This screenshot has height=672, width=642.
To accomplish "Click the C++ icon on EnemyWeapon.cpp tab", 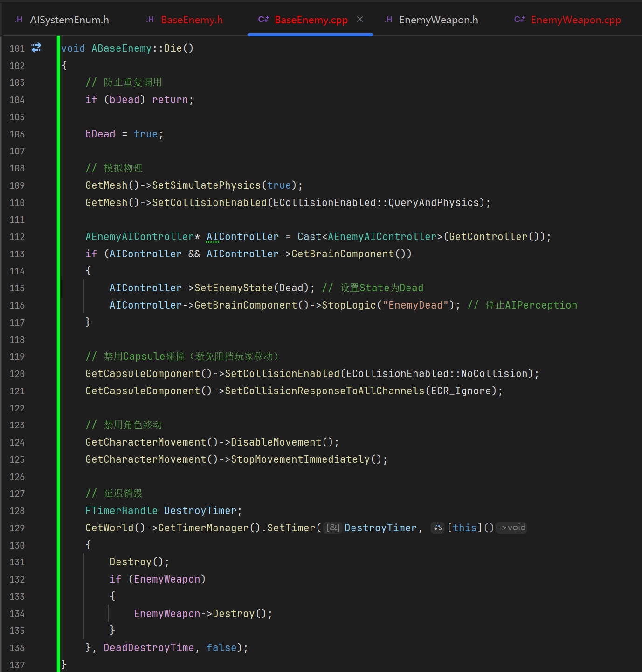I will click(x=519, y=20).
